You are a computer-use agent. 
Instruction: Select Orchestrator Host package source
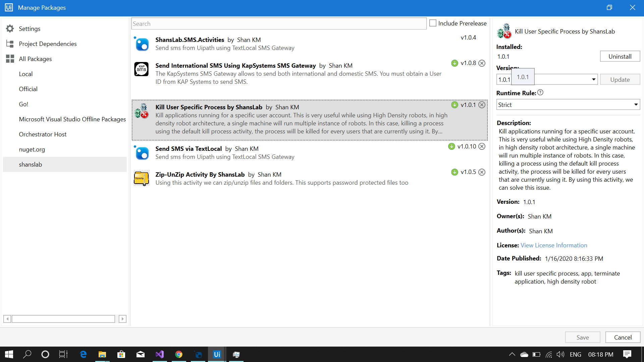click(x=43, y=134)
